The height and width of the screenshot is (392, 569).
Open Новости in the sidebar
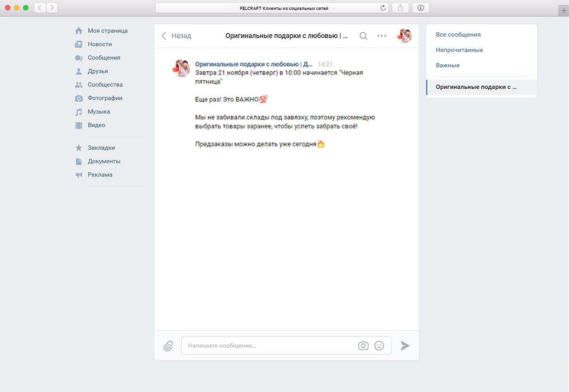(x=100, y=44)
